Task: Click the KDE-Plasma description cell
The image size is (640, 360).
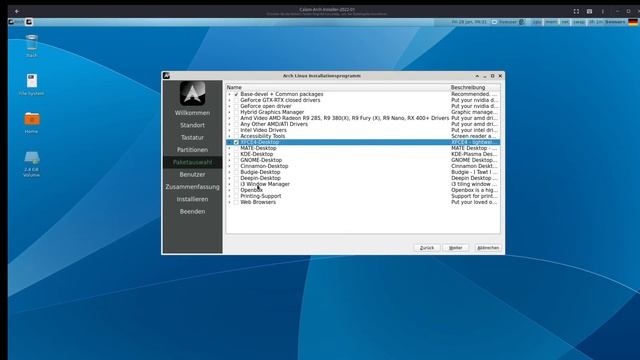Action: pos(474,154)
